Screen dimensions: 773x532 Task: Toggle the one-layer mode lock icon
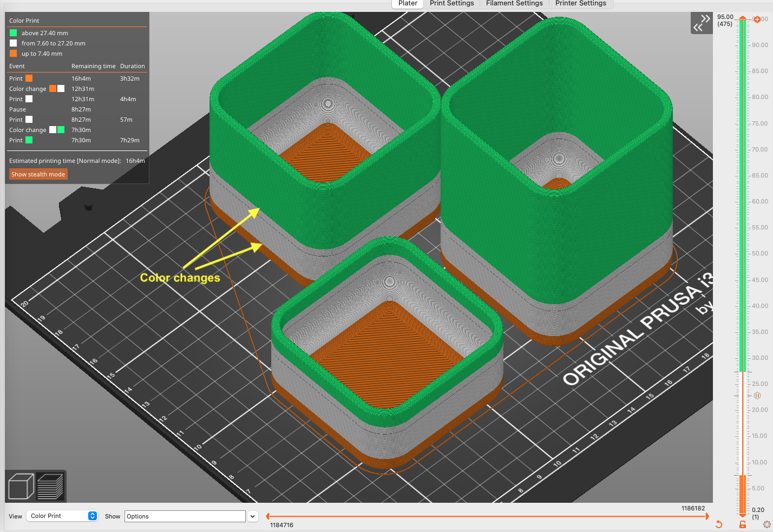pyautogui.click(x=743, y=524)
